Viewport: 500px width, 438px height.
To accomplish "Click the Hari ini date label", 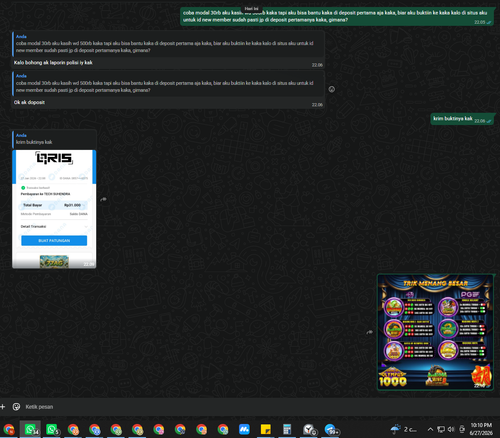I will [251, 9].
